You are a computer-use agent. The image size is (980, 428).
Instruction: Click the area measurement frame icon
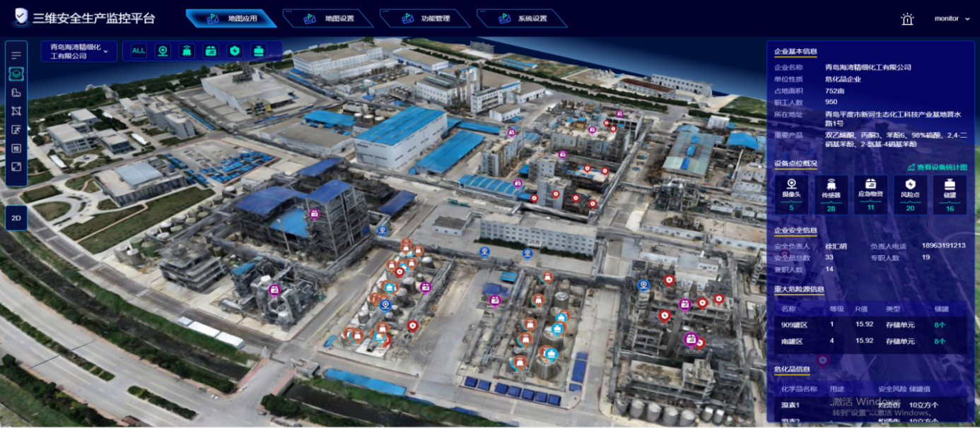(x=16, y=111)
